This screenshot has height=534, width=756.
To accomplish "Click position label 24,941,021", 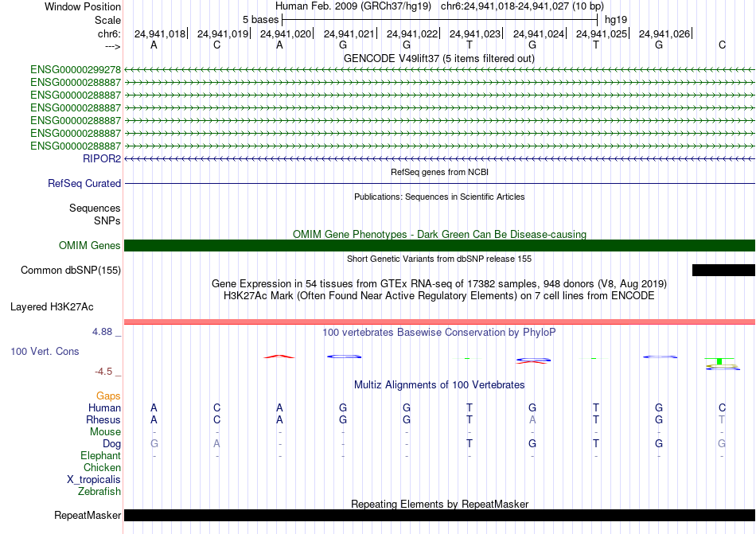I will 349,33.
